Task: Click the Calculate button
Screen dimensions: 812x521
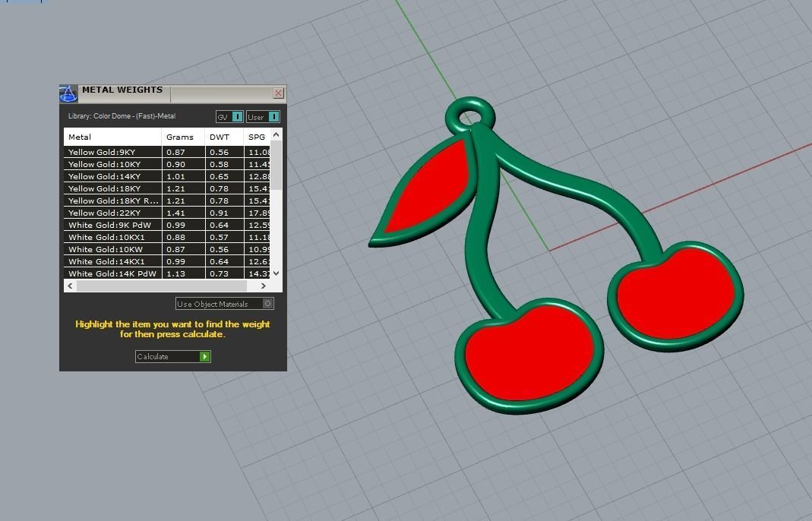Action: coord(173,356)
